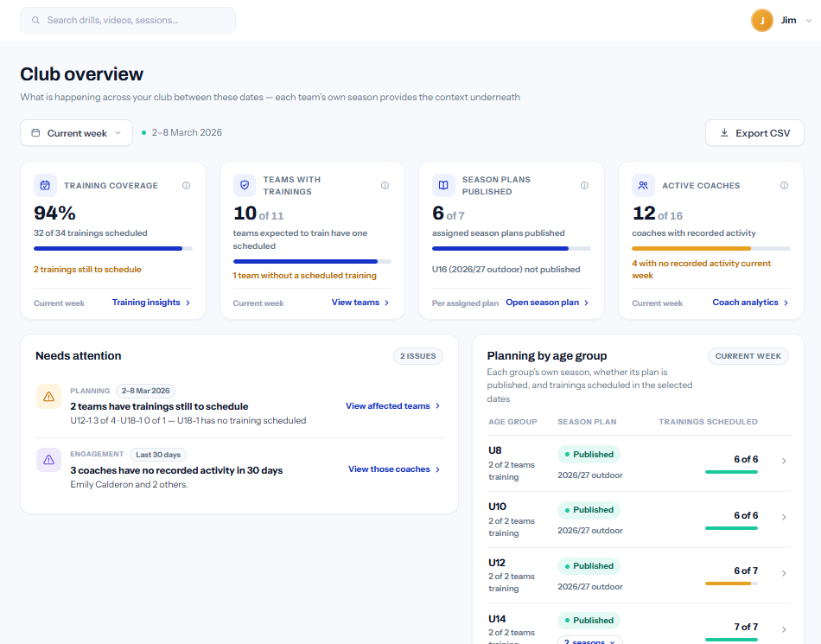This screenshot has height=644, width=821.
Task: View those coaches with no activity
Action: pos(394,469)
